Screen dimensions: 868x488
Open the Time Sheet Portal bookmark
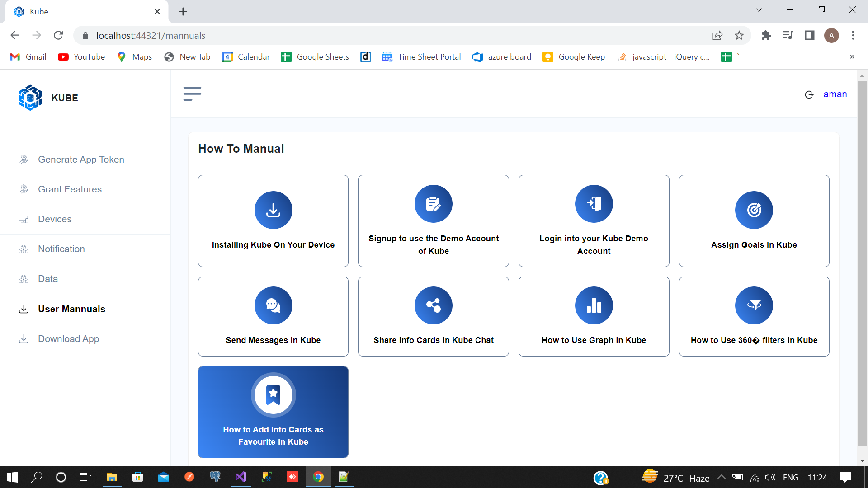(421, 57)
